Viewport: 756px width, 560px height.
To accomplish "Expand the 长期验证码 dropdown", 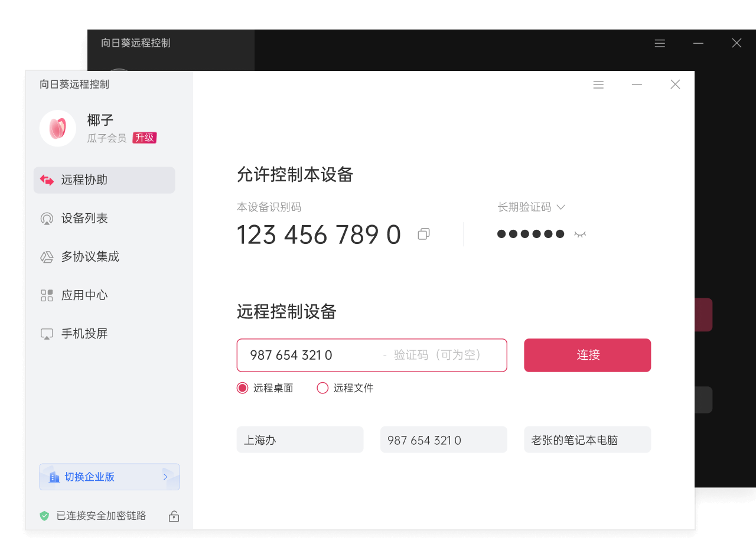I will tap(560, 207).
